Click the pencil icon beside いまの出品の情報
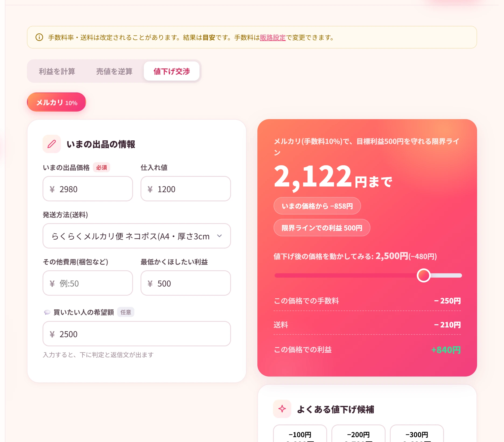The width and height of the screenshot is (504, 442). click(52, 144)
